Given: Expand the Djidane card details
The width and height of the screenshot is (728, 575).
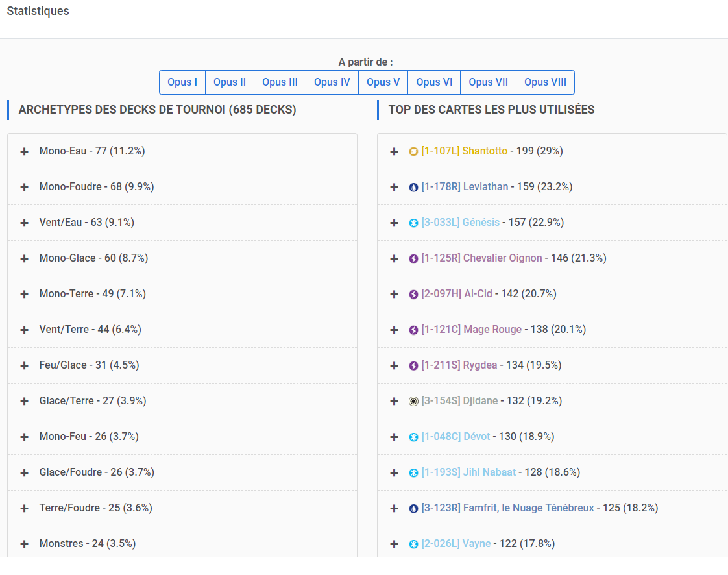Looking at the screenshot, I should pyautogui.click(x=394, y=401).
